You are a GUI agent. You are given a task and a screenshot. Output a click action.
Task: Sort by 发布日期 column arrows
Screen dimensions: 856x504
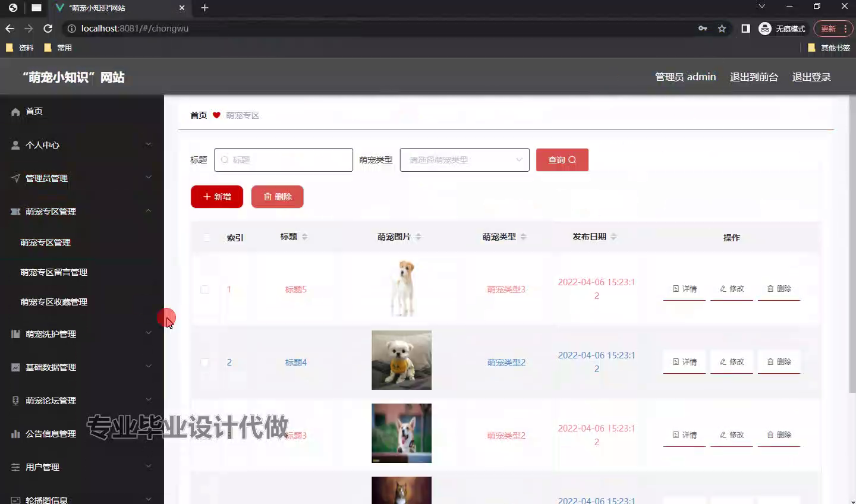point(613,237)
